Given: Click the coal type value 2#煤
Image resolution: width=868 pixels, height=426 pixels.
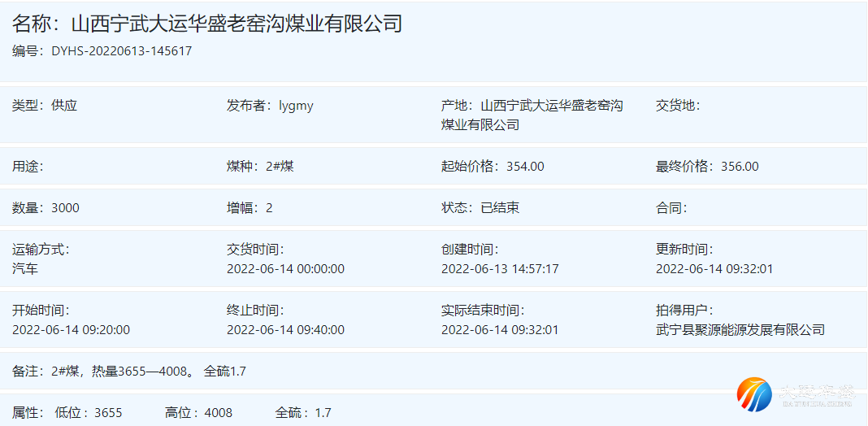Looking at the screenshot, I should (280, 167).
